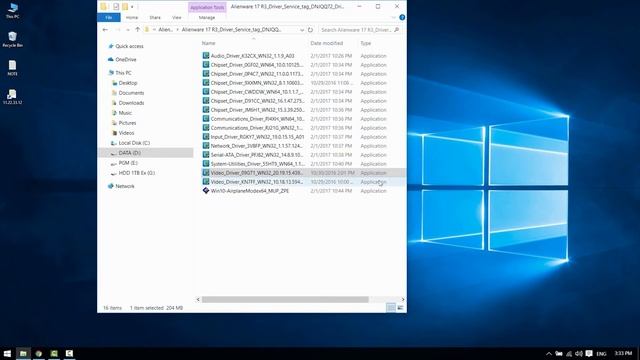Select Video_Driver_KN7FF file name
This screenshot has height=360, width=640.
[256, 182]
